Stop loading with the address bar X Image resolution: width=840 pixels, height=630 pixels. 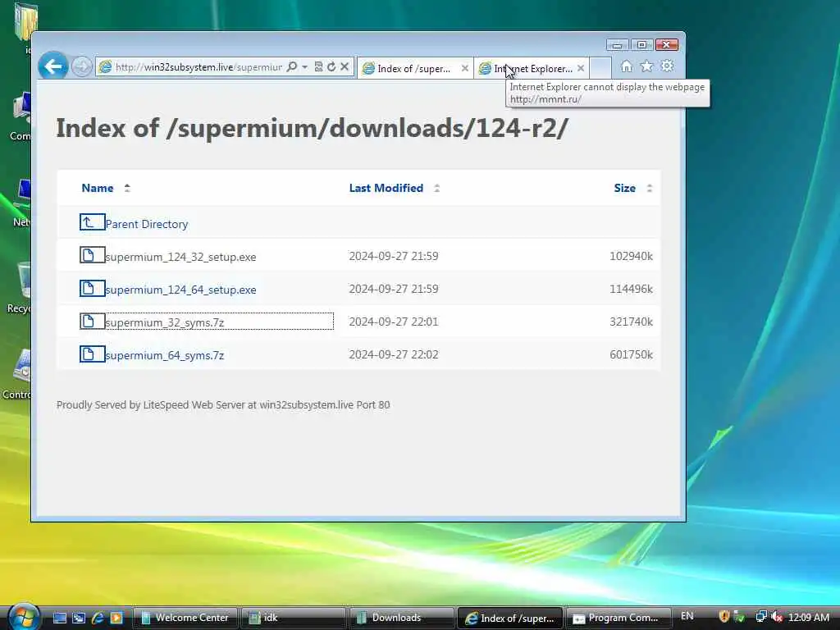(x=345, y=67)
